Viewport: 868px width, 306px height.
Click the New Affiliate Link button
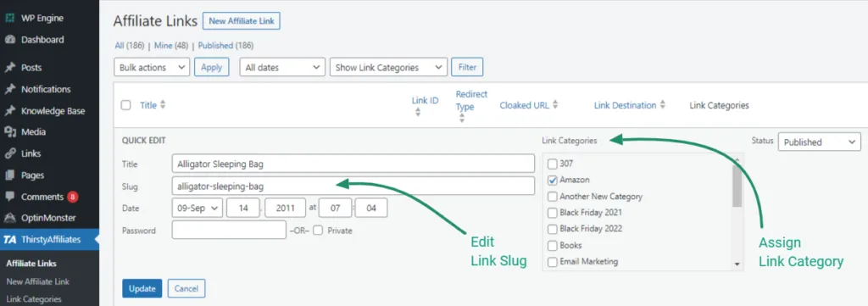click(x=242, y=21)
